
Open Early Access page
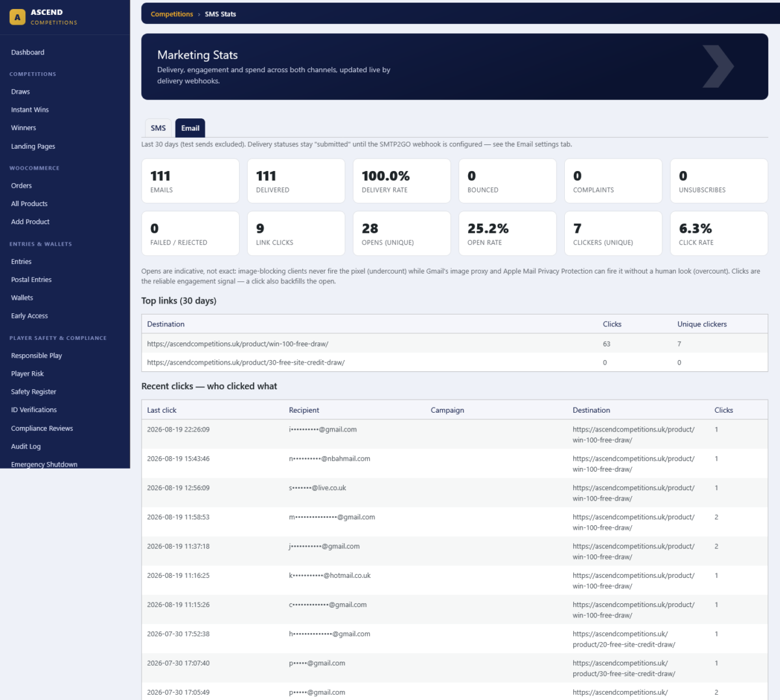pos(29,317)
